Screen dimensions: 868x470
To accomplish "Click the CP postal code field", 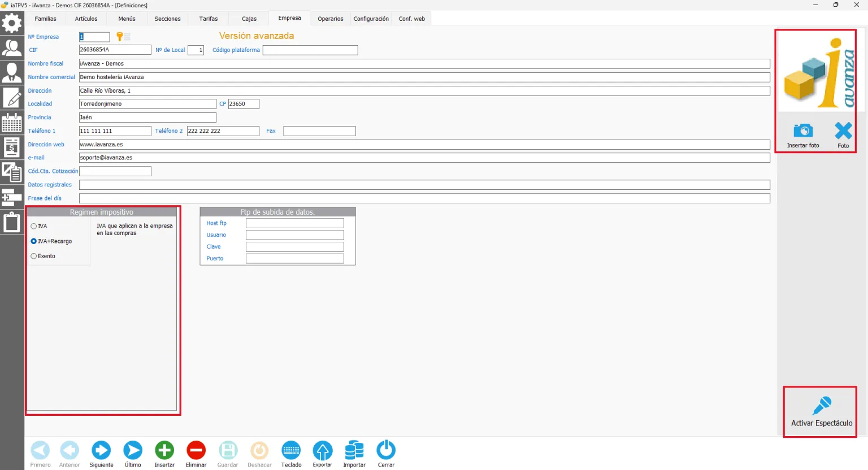I will tap(244, 104).
